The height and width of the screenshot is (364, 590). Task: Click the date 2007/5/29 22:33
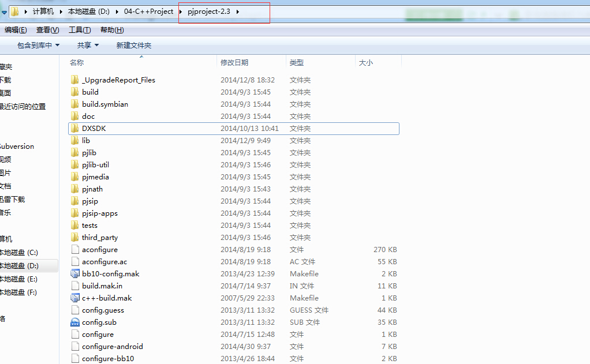pyautogui.click(x=247, y=298)
